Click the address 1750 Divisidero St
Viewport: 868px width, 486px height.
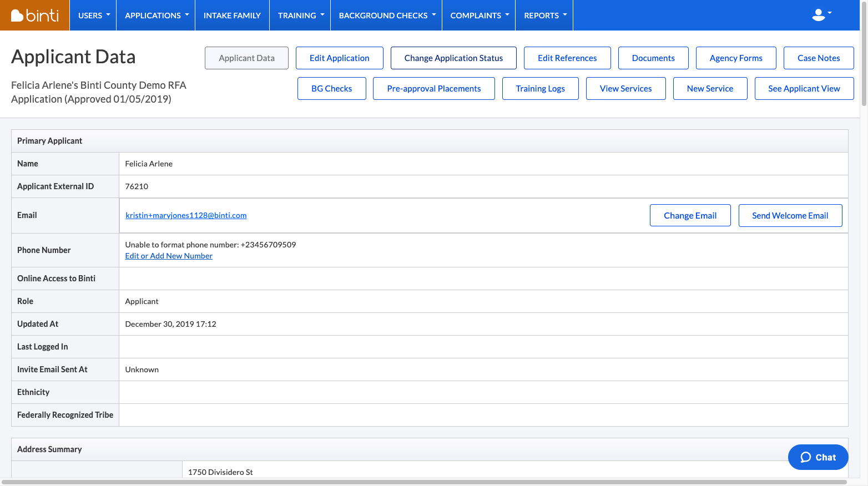220,472
